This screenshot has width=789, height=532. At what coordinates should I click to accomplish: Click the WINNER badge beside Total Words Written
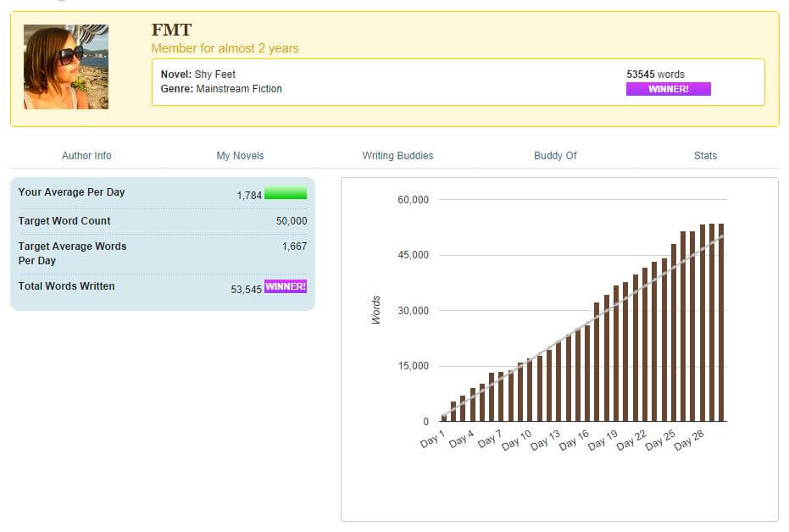(x=286, y=286)
